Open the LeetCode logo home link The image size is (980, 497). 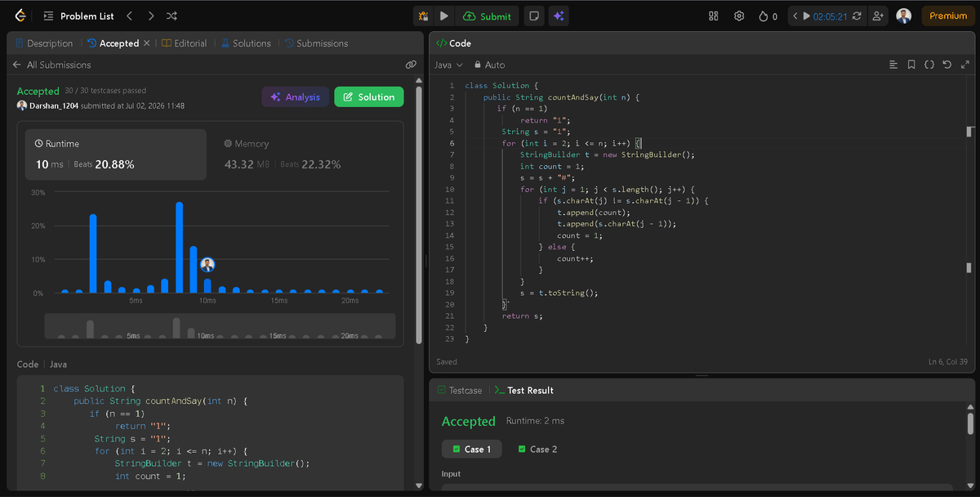(x=20, y=16)
